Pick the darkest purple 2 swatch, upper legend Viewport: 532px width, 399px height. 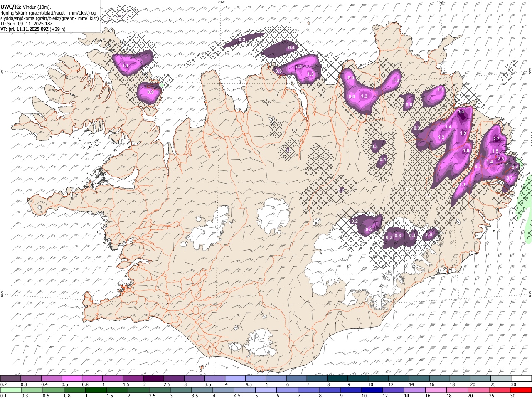point(153,379)
